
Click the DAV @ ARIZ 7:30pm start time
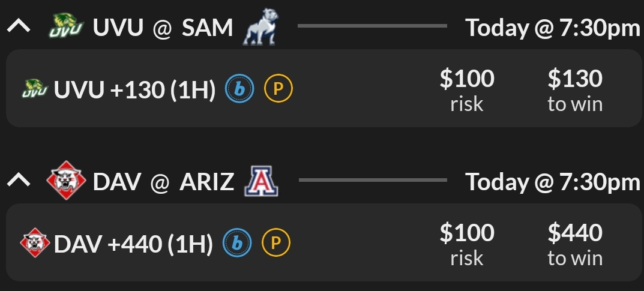553,181
